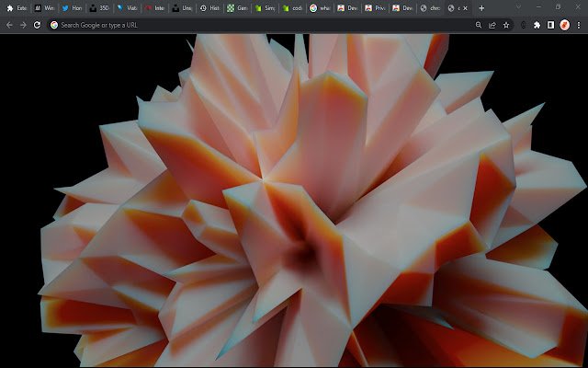Open the browser side panel

pos(550,25)
